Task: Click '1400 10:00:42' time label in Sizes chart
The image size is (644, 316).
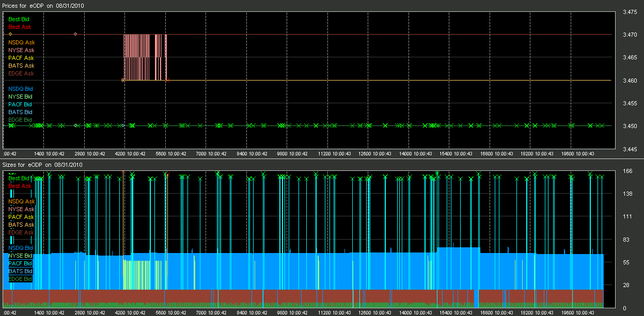Action: [x=49, y=313]
